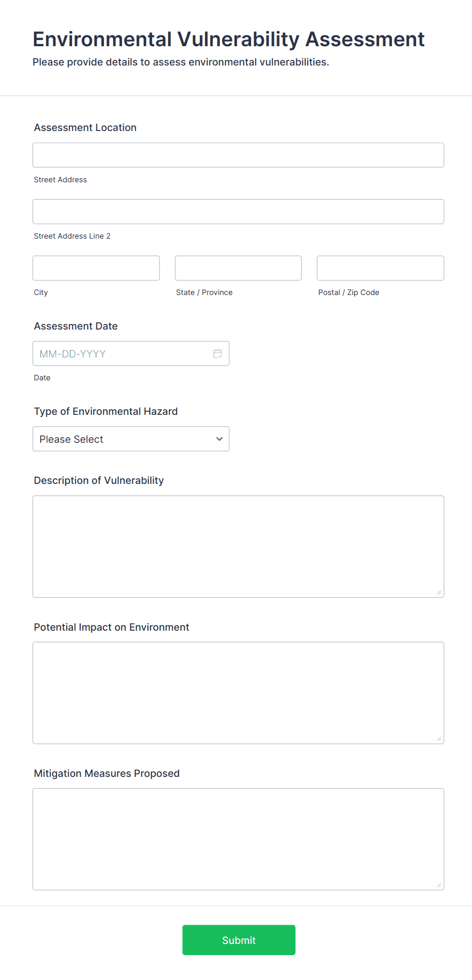Click the Description of Vulnerability resize handle

(439, 592)
